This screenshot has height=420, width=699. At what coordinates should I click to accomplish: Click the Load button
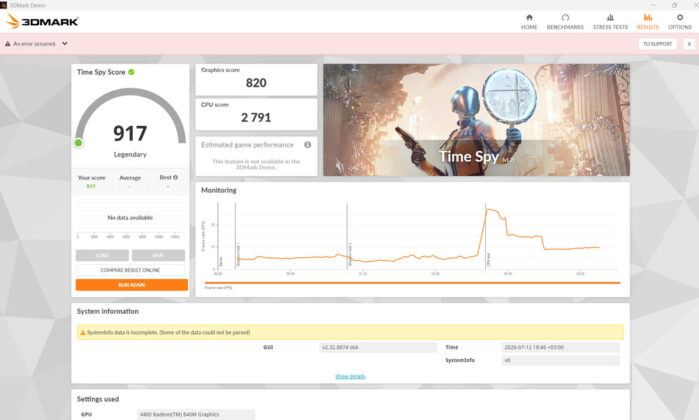tap(102, 255)
